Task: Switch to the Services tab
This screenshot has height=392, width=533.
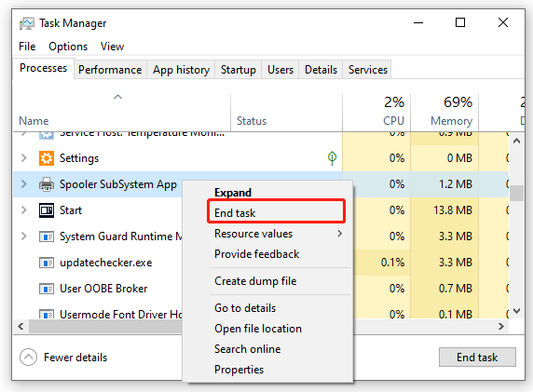Action: [x=368, y=70]
